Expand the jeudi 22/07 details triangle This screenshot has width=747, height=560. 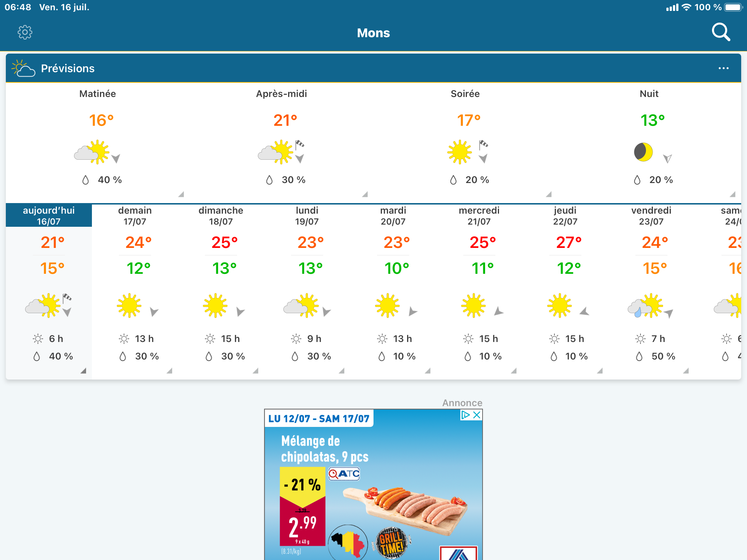[x=600, y=371]
